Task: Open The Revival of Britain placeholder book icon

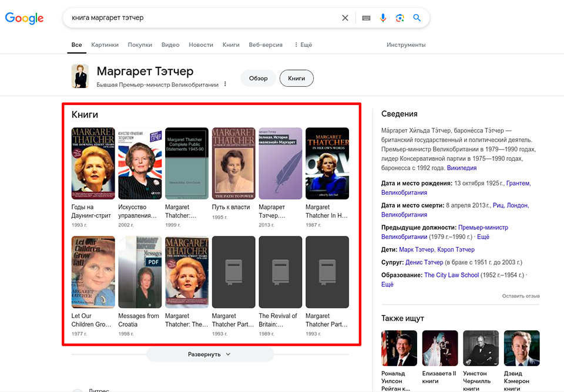Action: pos(280,272)
